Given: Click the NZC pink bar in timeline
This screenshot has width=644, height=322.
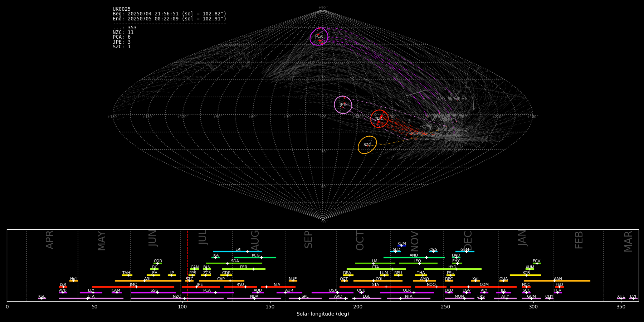Looking at the screenshot, I should pos(177,298).
